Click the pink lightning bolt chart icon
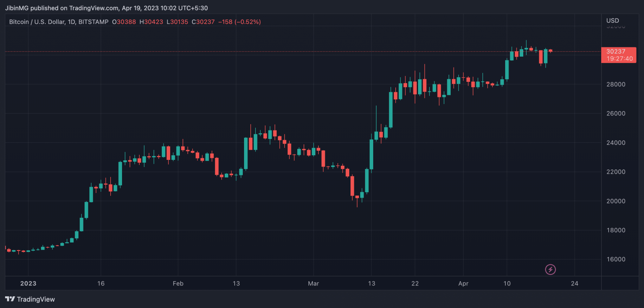 pyautogui.click(x=551, y=269)
